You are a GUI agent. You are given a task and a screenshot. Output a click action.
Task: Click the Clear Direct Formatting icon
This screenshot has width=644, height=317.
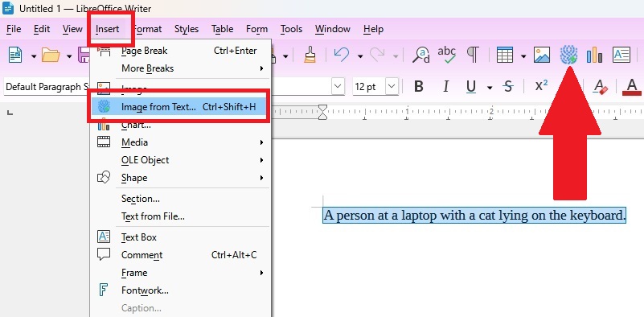point(600,87)
